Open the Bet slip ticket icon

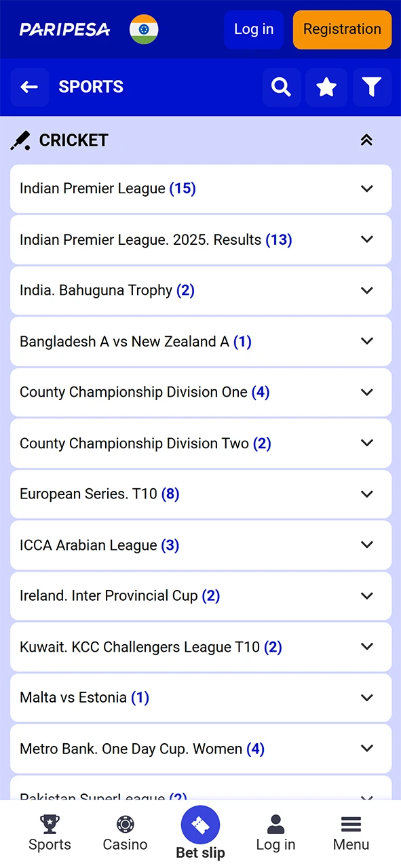[x=200, y=827]
